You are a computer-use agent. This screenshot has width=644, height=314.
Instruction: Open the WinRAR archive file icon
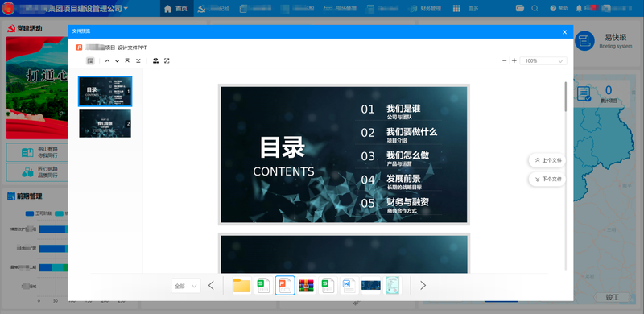coord(307,285)
